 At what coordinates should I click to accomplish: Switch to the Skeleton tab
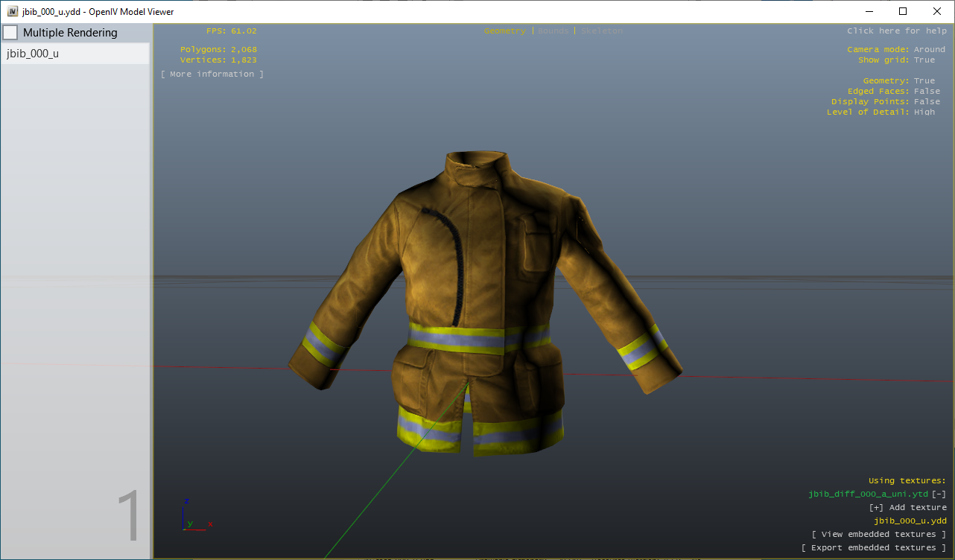point(600,31)
